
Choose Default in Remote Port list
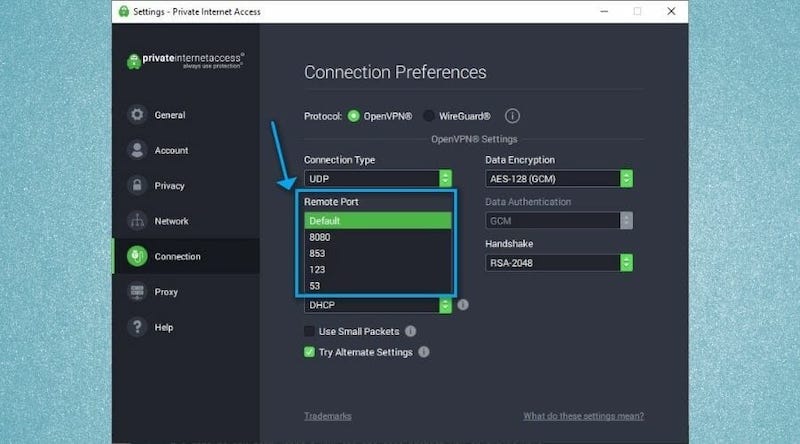pyautogui.click(x=378, y=220)
